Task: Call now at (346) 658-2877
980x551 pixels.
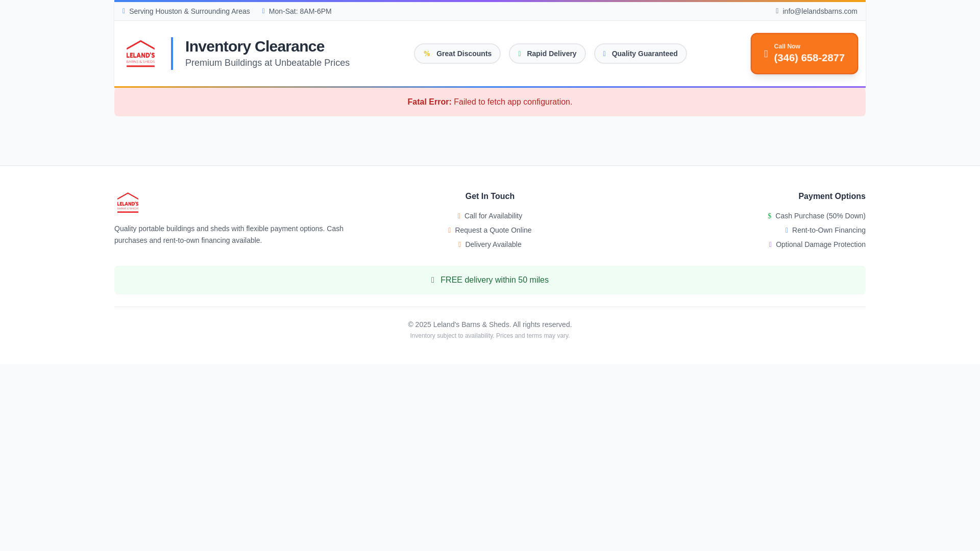Action: [804, 54]
